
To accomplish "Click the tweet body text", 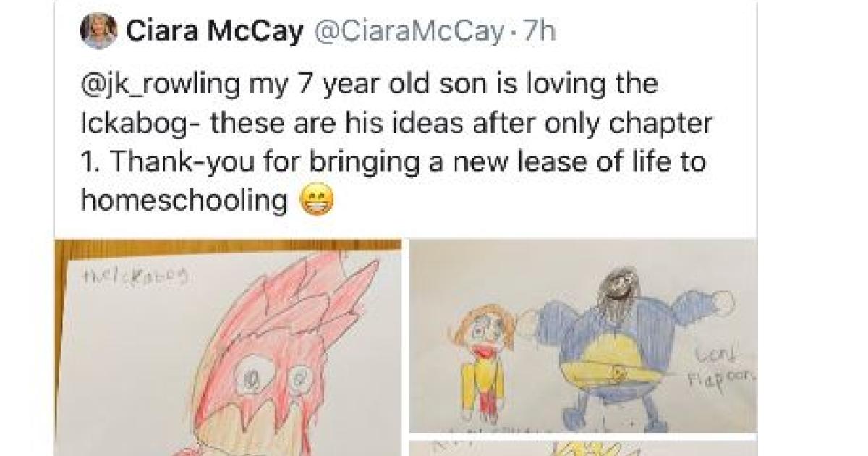I will pyautogui.click(x=393, y=144).
